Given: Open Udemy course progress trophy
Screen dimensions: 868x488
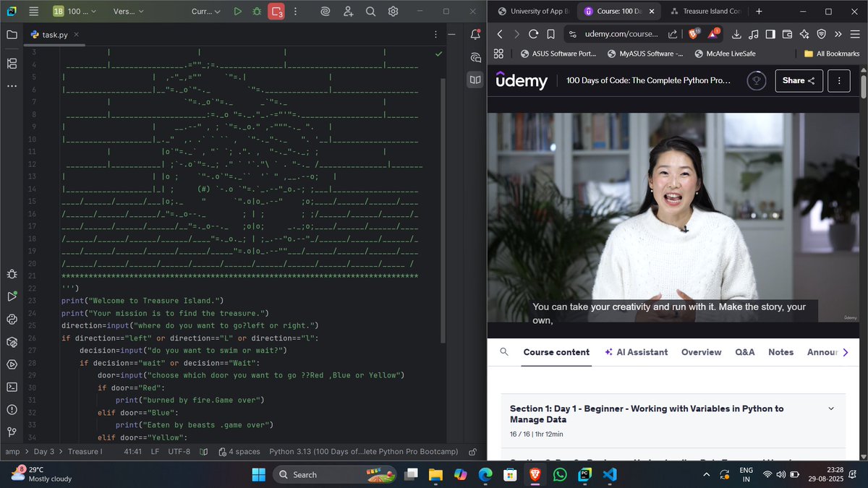Looking at the screenshot, I should tap(756, 80).
